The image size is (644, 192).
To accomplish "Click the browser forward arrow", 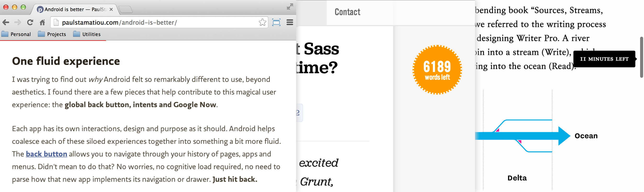I will 18,23.
